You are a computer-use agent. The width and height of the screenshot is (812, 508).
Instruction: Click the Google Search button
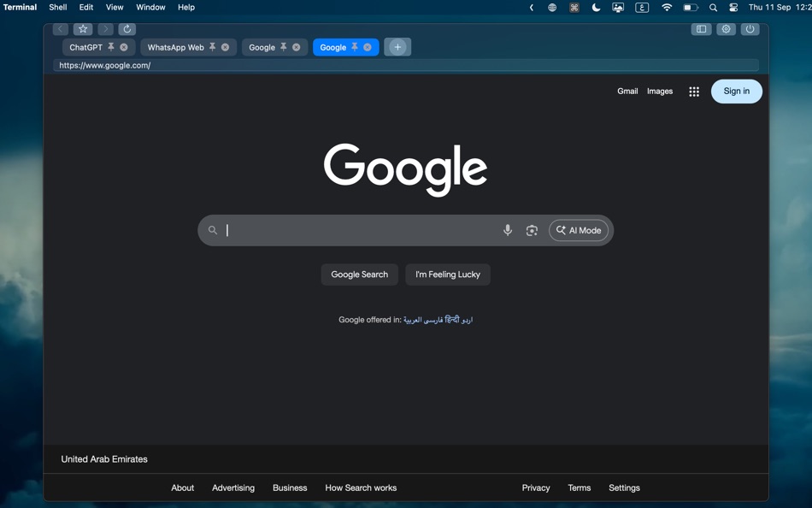(x=359, y=275)
